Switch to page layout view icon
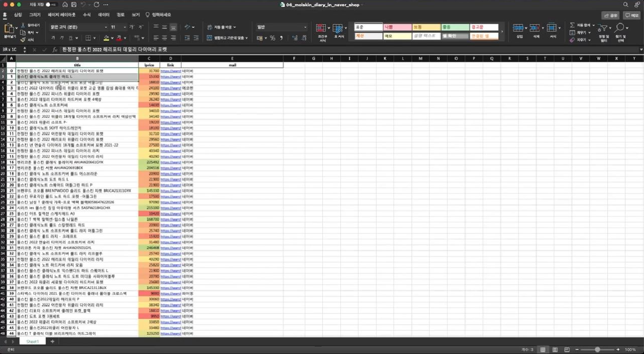 point(555,349)
